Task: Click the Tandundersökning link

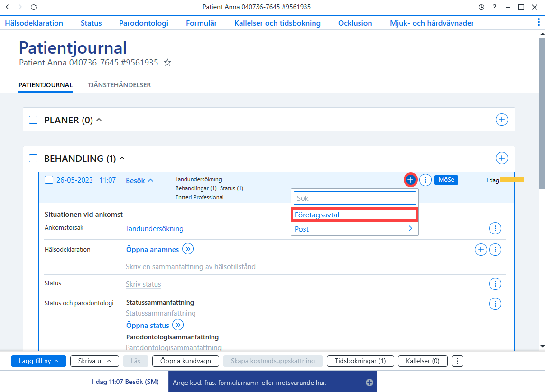Action: click(155, 229)
